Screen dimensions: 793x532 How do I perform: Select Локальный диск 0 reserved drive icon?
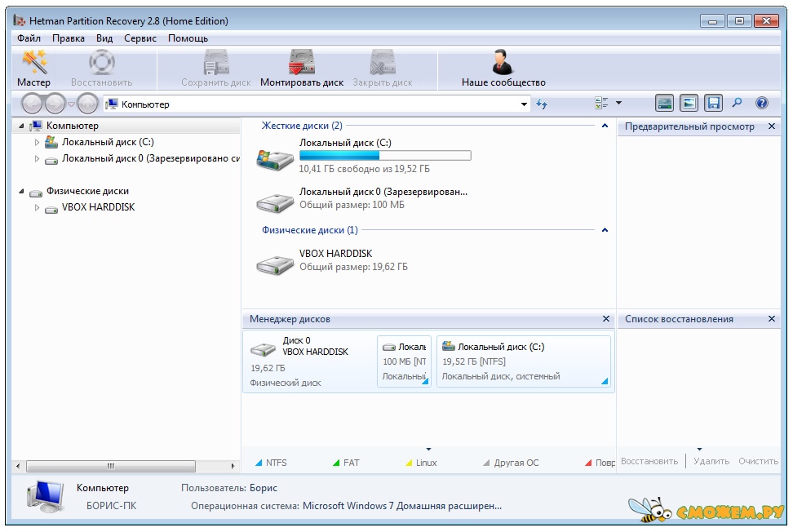point(275,203)
